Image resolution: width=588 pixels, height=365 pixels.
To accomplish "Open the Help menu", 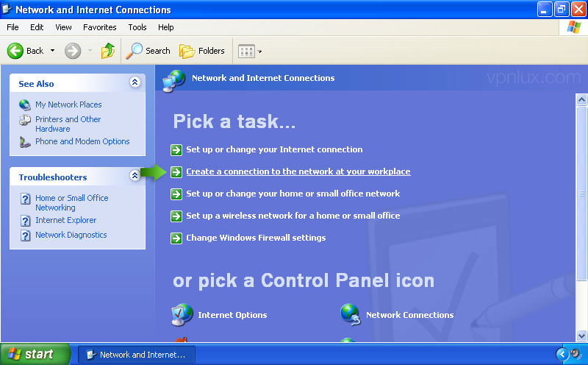I will (x=166, y=27).
